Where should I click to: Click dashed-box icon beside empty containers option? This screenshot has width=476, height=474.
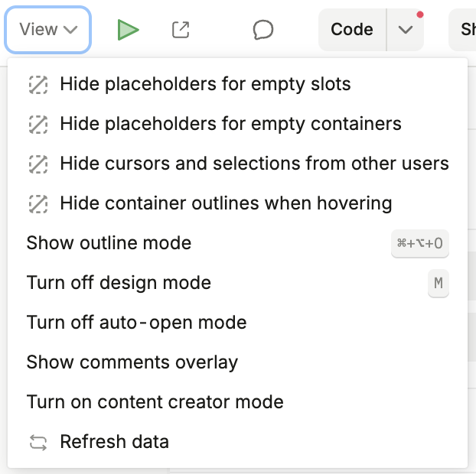point(38,125)
